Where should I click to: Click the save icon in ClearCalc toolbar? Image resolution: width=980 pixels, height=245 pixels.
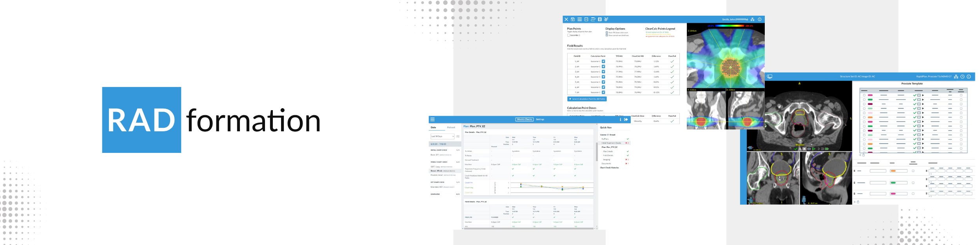(x=573, y=19)
